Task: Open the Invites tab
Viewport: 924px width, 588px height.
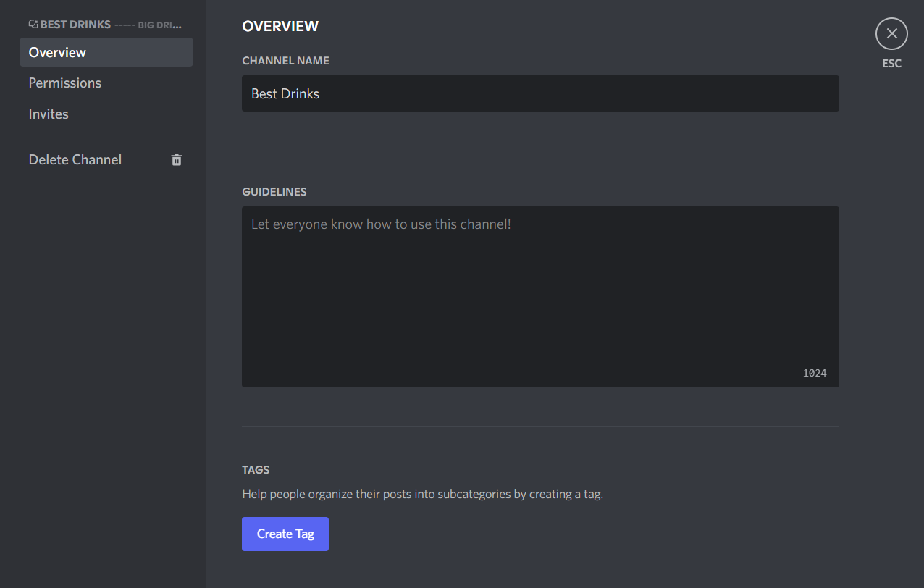Action: tap(106, 114)
